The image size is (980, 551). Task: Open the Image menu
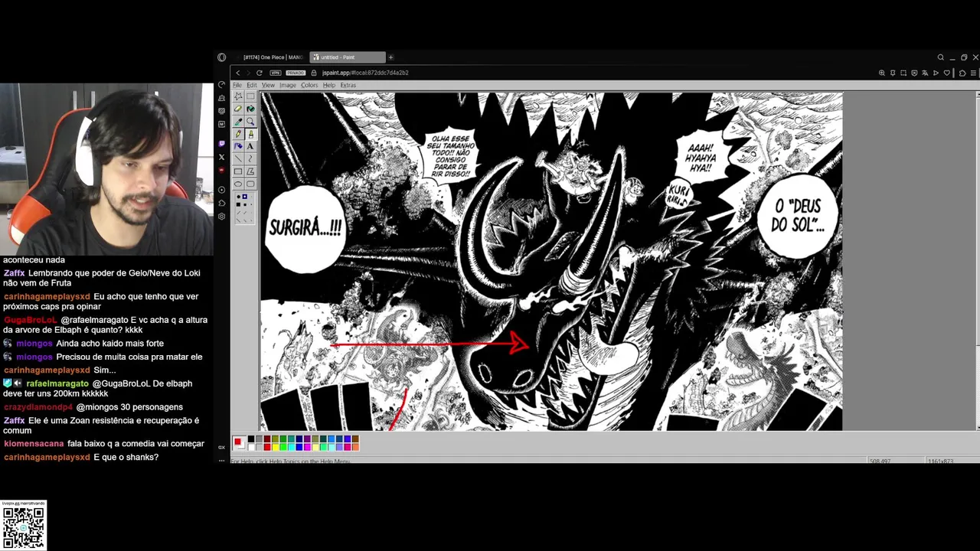pos(288,85)
